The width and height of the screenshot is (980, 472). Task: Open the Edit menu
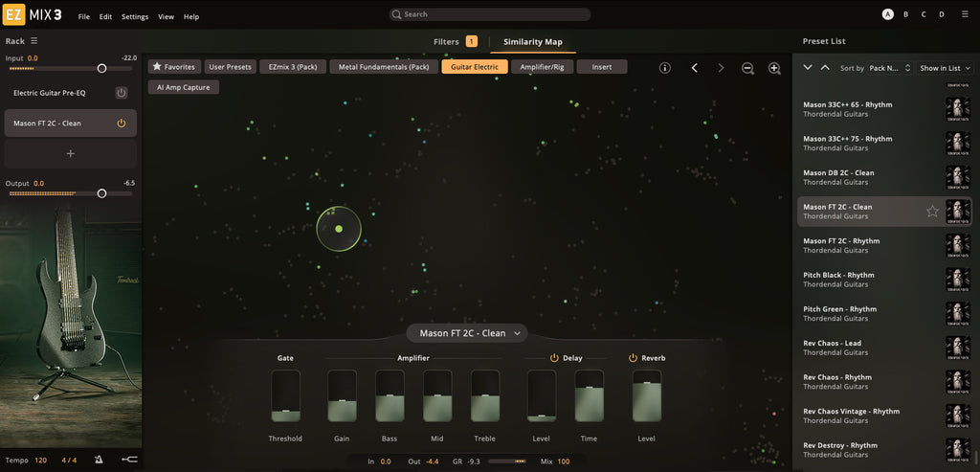105,17
